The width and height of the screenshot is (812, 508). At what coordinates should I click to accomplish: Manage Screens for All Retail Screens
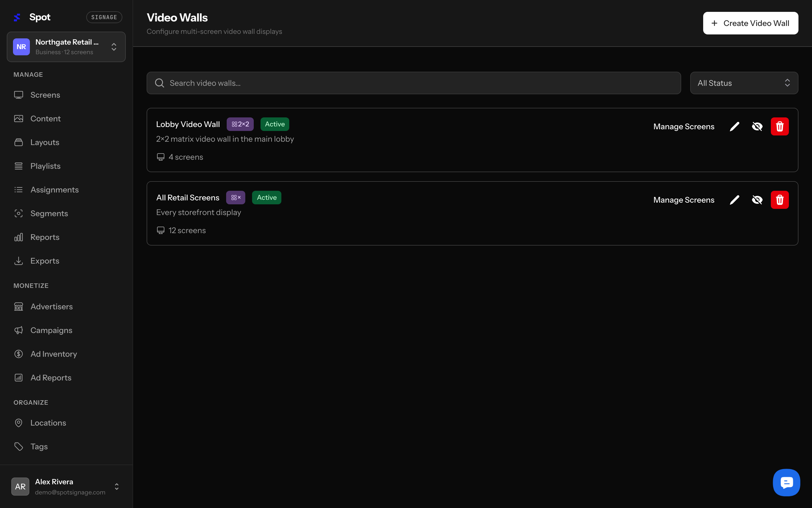(684, 200)
